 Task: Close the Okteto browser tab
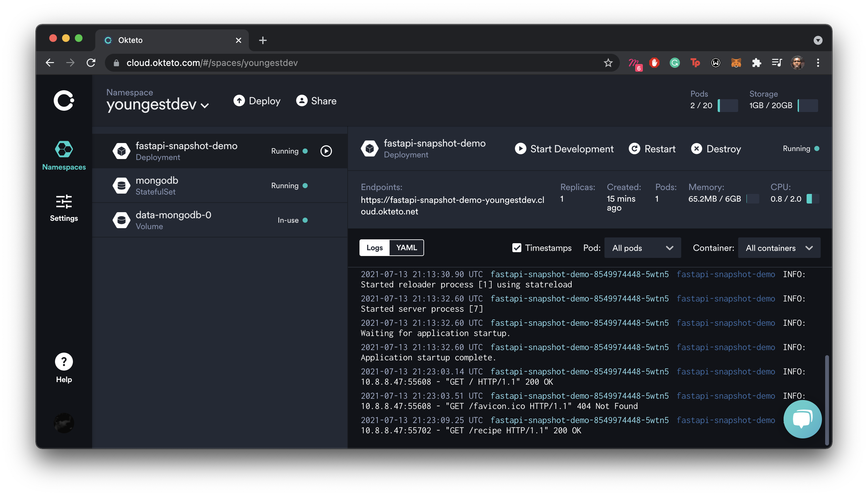(x=238, y=40)
